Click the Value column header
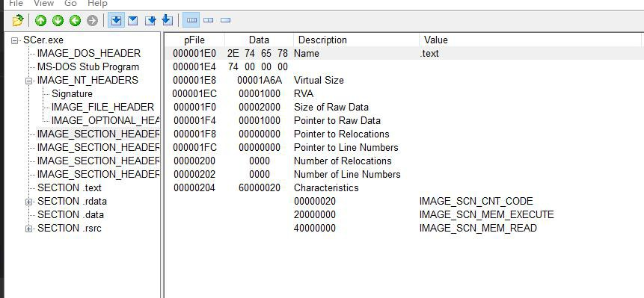644x298 pixels. pyautogui.click(x=530, y=40)
